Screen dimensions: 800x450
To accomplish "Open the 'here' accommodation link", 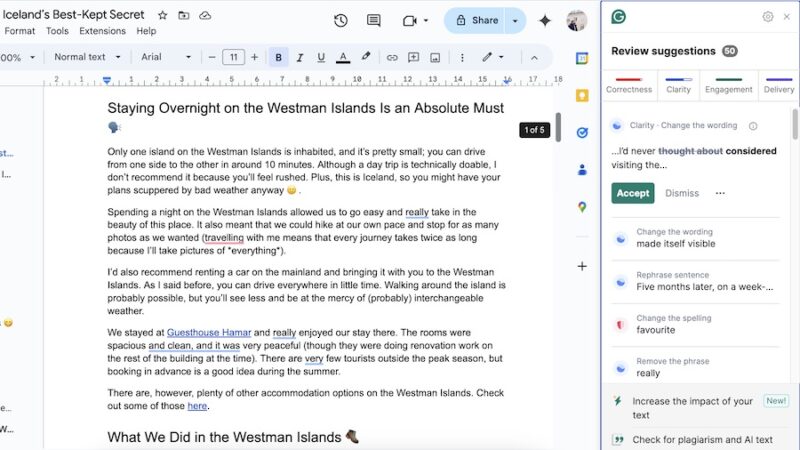I will pyautogui.click(x=197, y=406).
